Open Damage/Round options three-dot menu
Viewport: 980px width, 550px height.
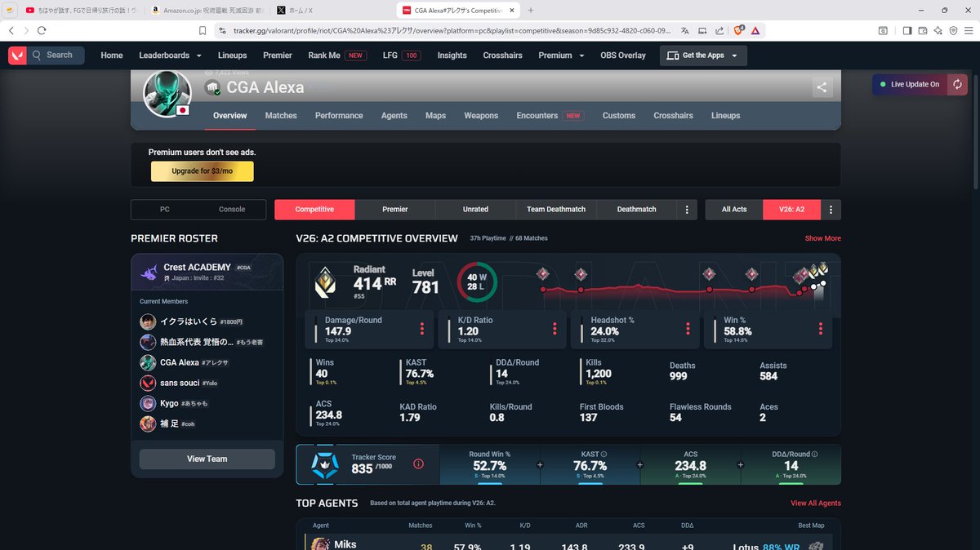point(422,329)
